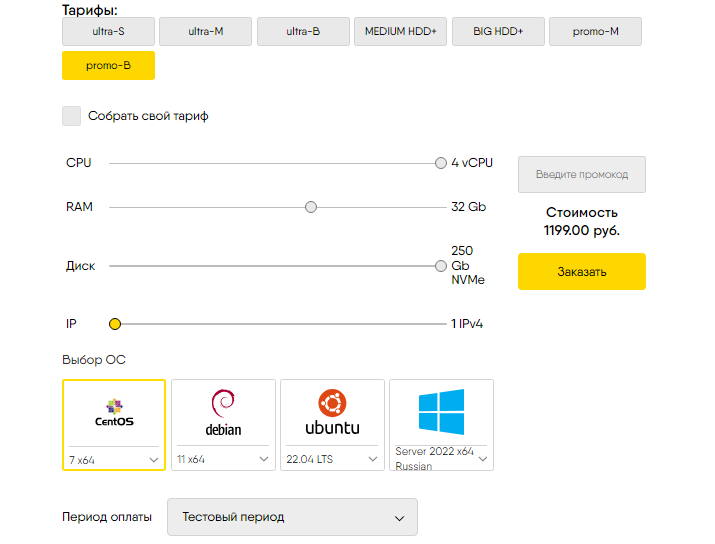Expand Windows Server 2022 version dropdown

click(441, 458)
